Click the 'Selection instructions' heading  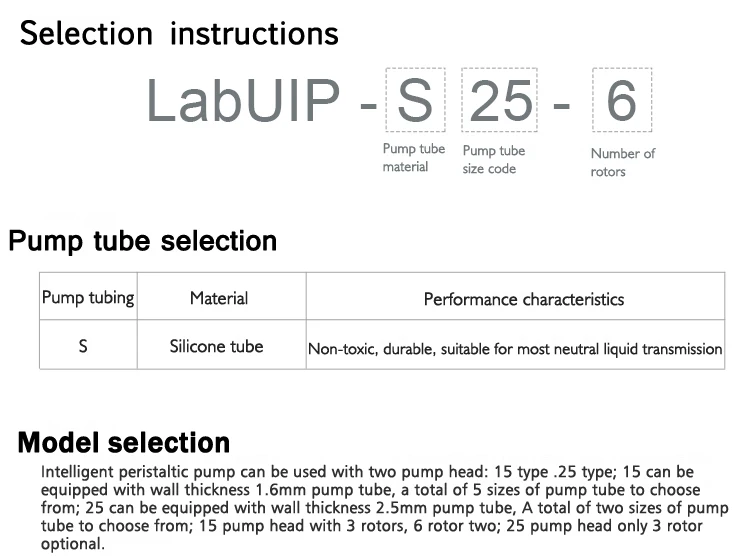pyautogui.click(x=179, y=34)
